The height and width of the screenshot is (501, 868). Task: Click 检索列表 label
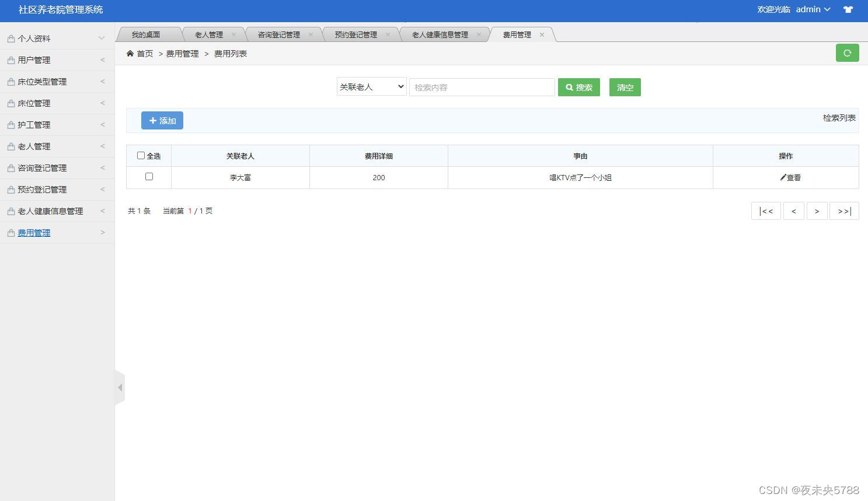(839, 118)
